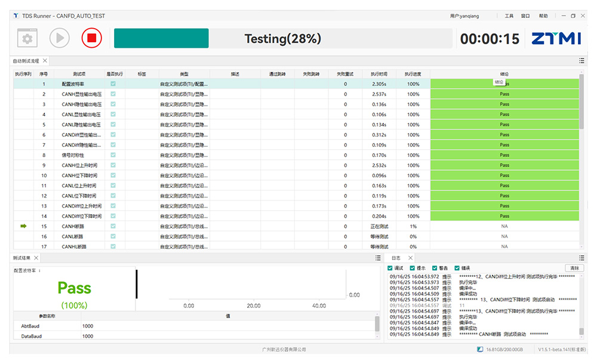597x364 pixels.
Task: Open the 窗口 menu
Action: click(525, 16)
